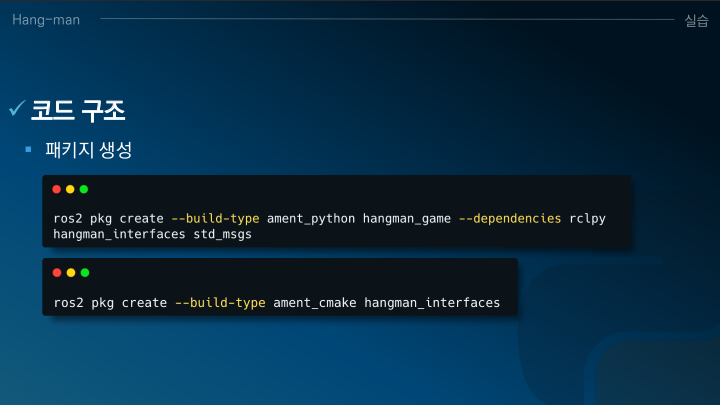Click 'rclpy' in the first command
The width and height of the screenshot is (720, 405).
click(x=587, y=219)
